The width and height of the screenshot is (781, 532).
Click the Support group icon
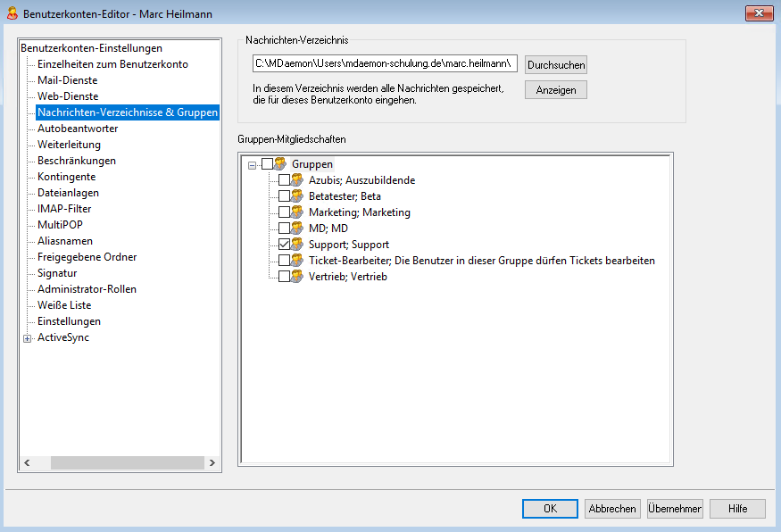298,245
